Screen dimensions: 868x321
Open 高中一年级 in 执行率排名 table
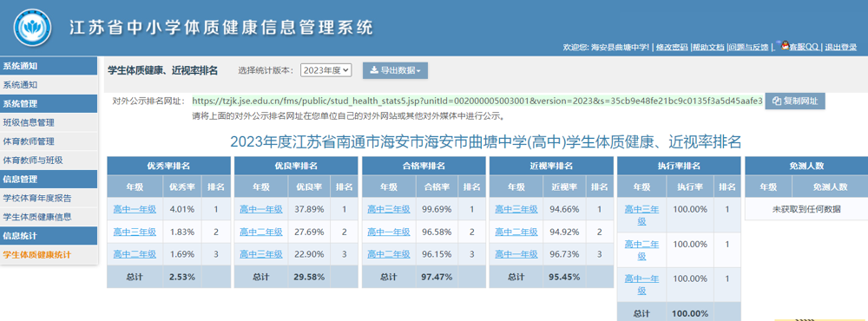(x=641, y=285)
